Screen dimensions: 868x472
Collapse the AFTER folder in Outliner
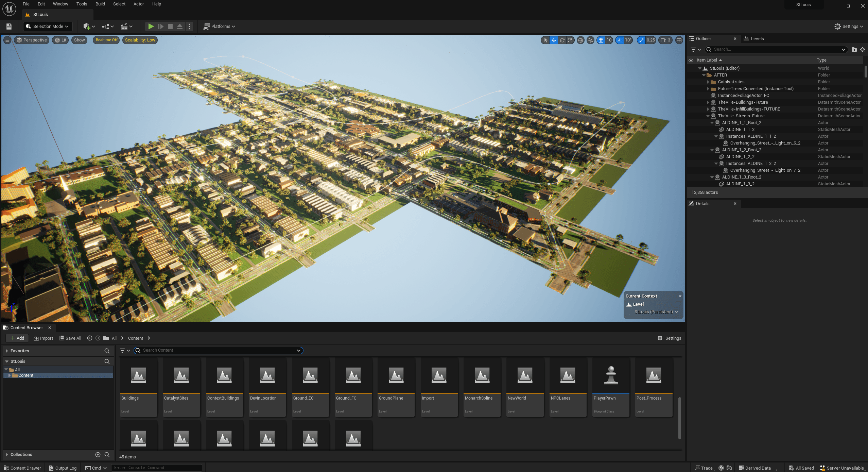click(x=704, y=75)
